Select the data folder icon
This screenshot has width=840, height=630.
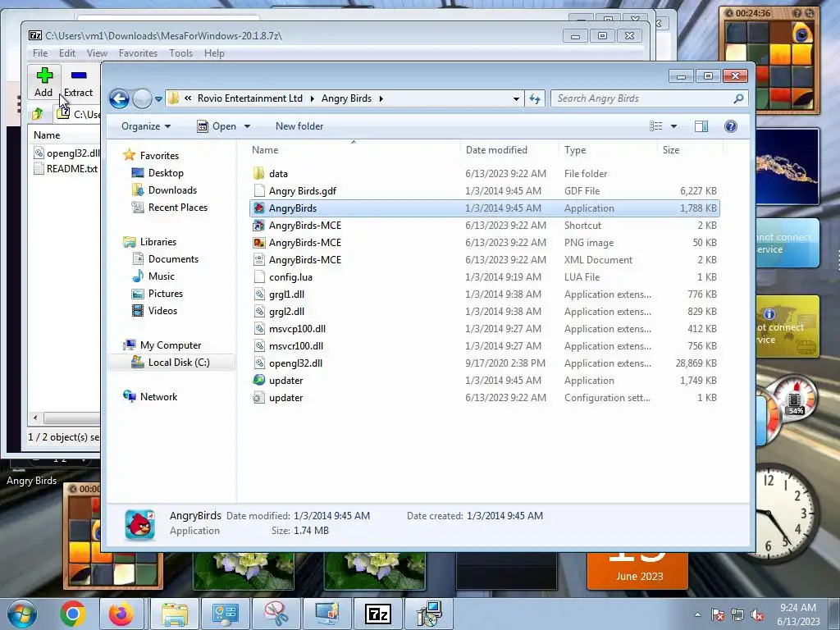(258, 174)
